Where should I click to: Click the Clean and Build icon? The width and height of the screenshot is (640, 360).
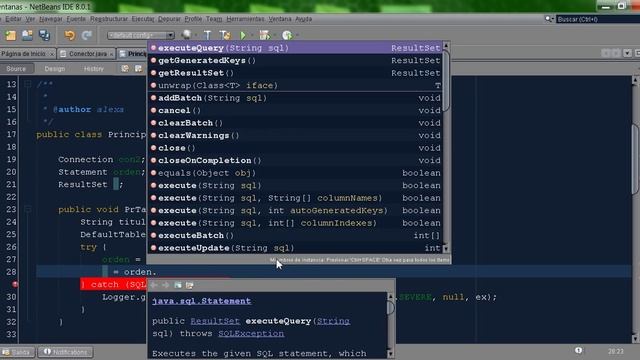(224, 36)
